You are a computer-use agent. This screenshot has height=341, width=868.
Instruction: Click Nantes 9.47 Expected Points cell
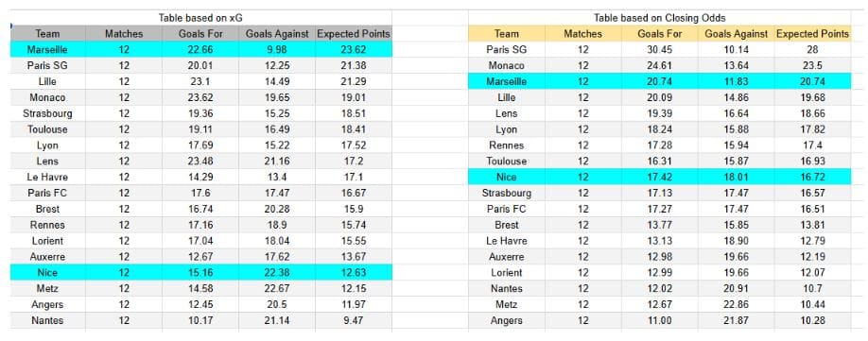click(x=354, y=320)
